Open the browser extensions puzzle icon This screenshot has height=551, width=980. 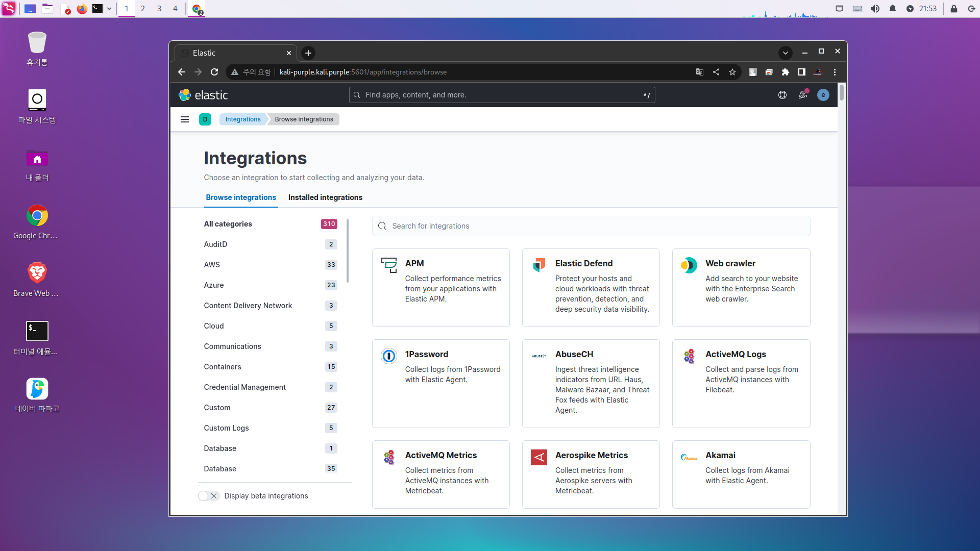pos(786,72)
